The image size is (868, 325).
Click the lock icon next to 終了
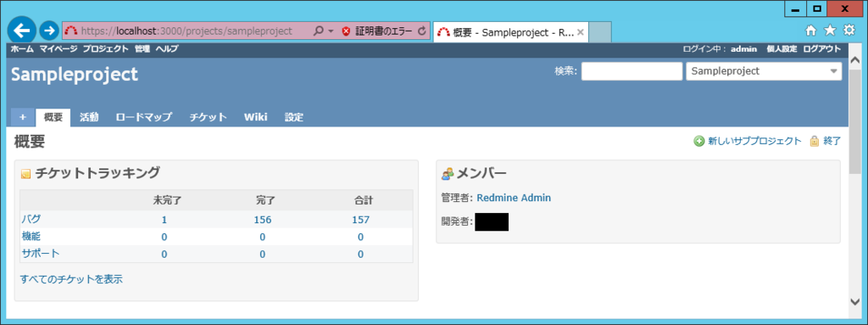pos(815,141)
